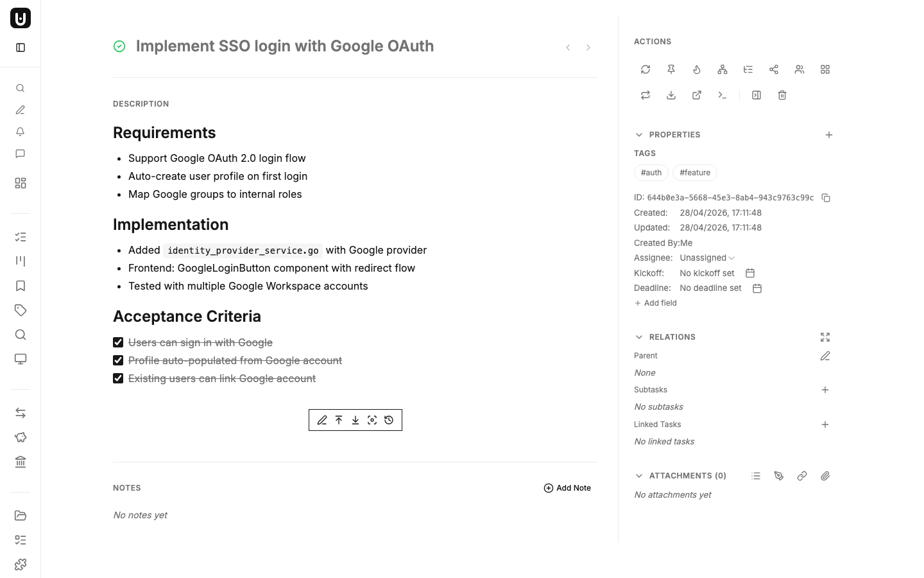
Task: Click the #auth tag
Action: (x=651, y=173)
